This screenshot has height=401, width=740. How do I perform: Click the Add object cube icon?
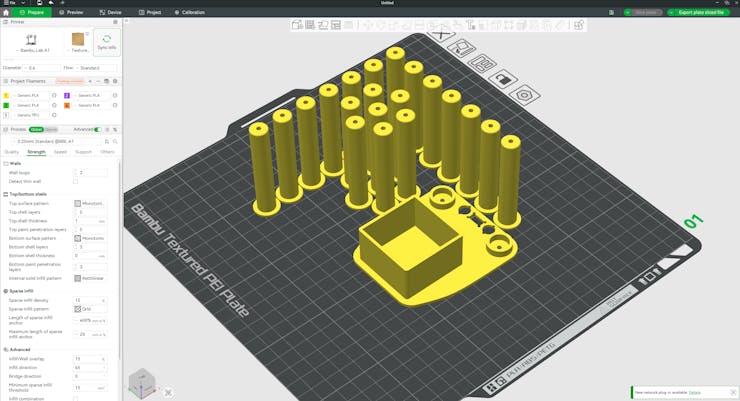[x=297, y=25]
